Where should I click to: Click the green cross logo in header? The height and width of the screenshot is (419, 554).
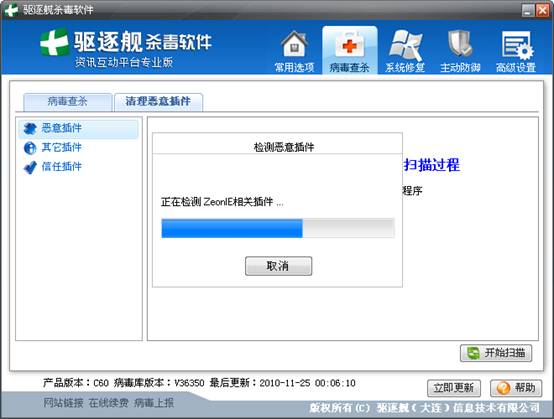coord(54,42)
